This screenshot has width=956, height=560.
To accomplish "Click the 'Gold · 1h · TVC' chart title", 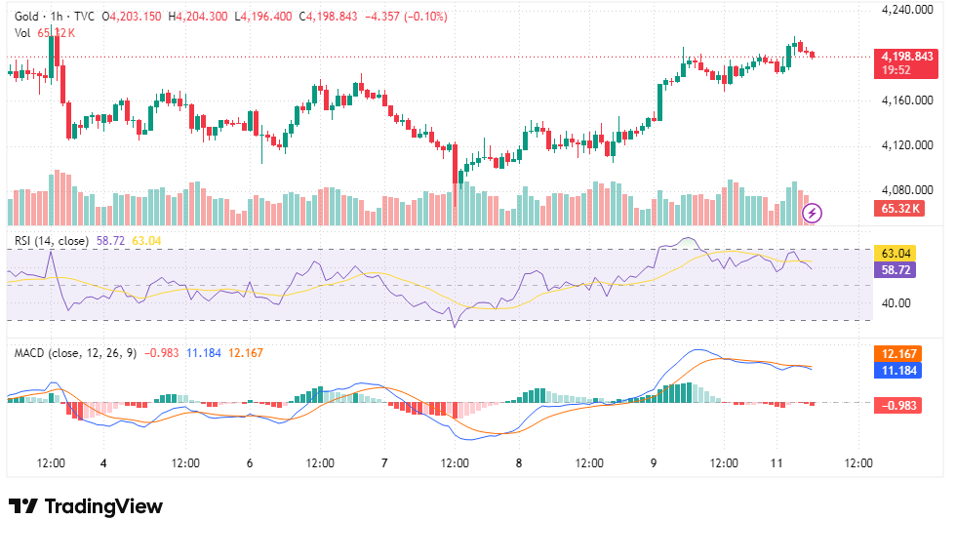I will 55,17.
